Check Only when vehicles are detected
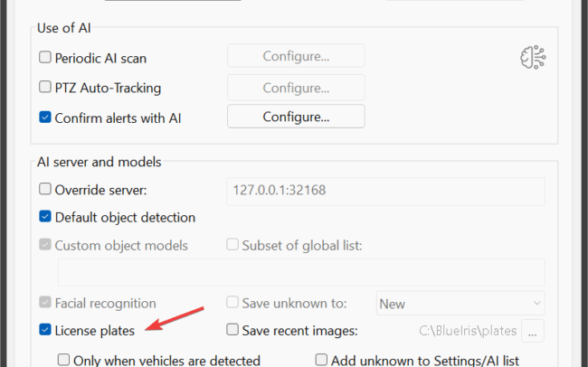588x367 pixels. click(x=64, y=360)
